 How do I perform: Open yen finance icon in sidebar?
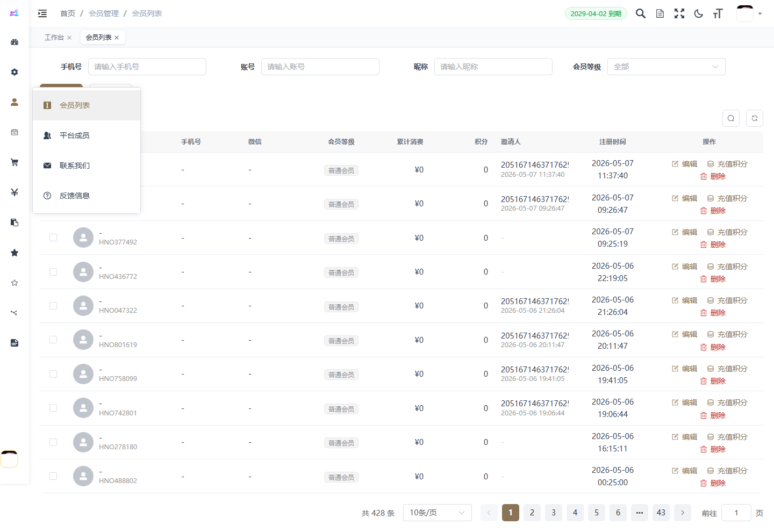pyautogui.click(x=15, y=192)
